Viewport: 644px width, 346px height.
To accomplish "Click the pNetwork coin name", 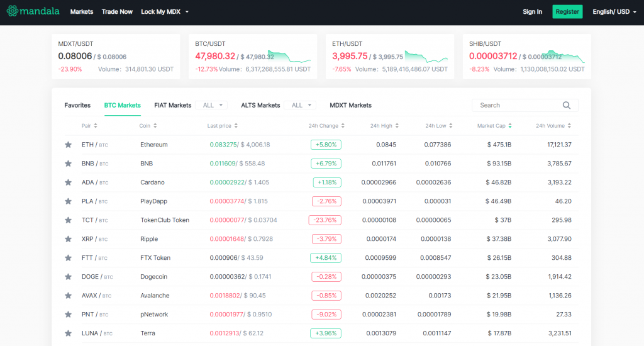I will coord(154,315).
